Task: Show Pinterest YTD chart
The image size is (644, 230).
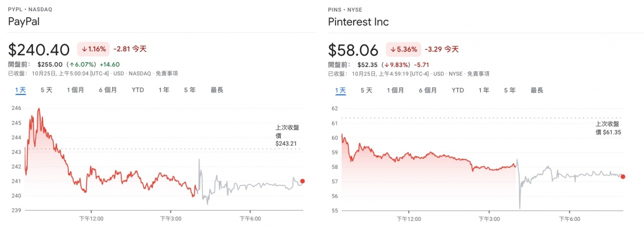Action: (x=458, y=90)
